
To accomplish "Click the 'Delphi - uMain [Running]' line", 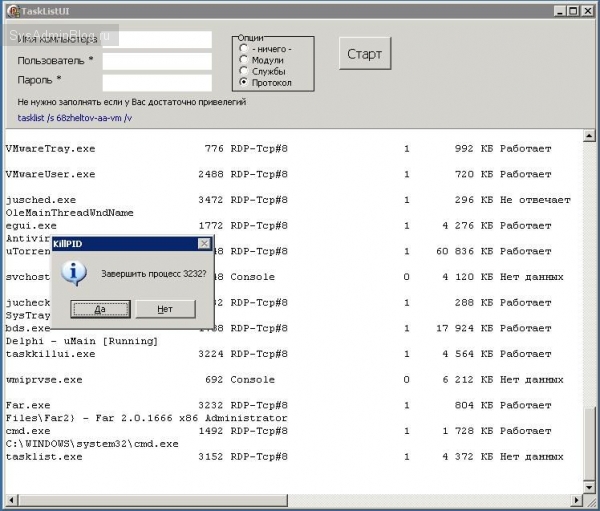I will pyautogui.click(x=82, y=341).
